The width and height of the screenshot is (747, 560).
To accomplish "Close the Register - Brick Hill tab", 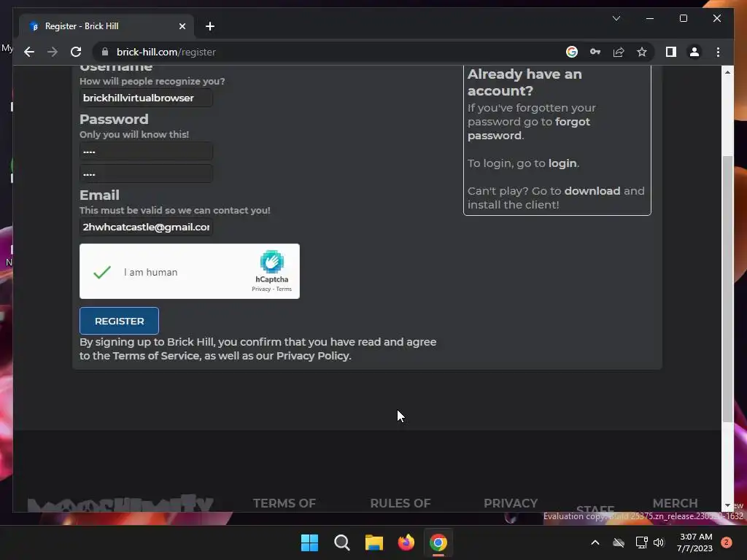I will [x=182, y=26].
